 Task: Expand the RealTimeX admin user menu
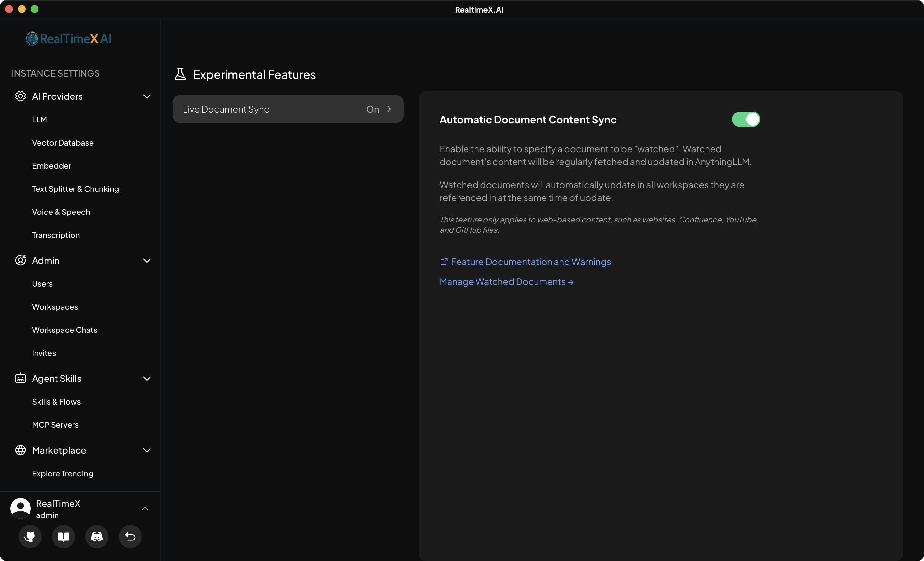click(145, 508)
